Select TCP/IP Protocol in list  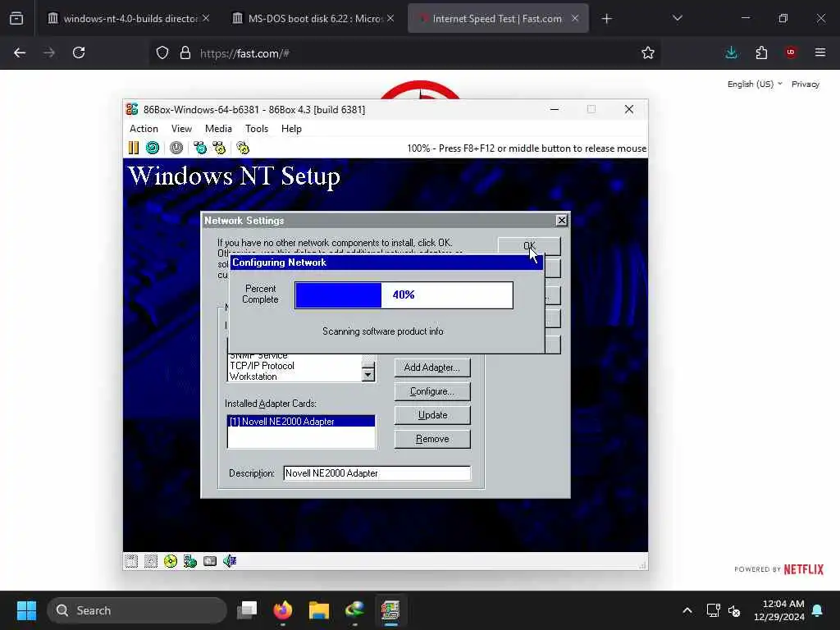point(262,366)
